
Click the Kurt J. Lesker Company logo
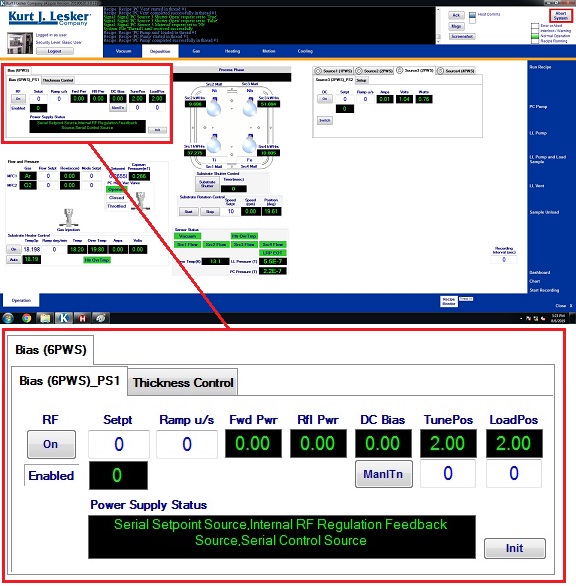point(49,18)
